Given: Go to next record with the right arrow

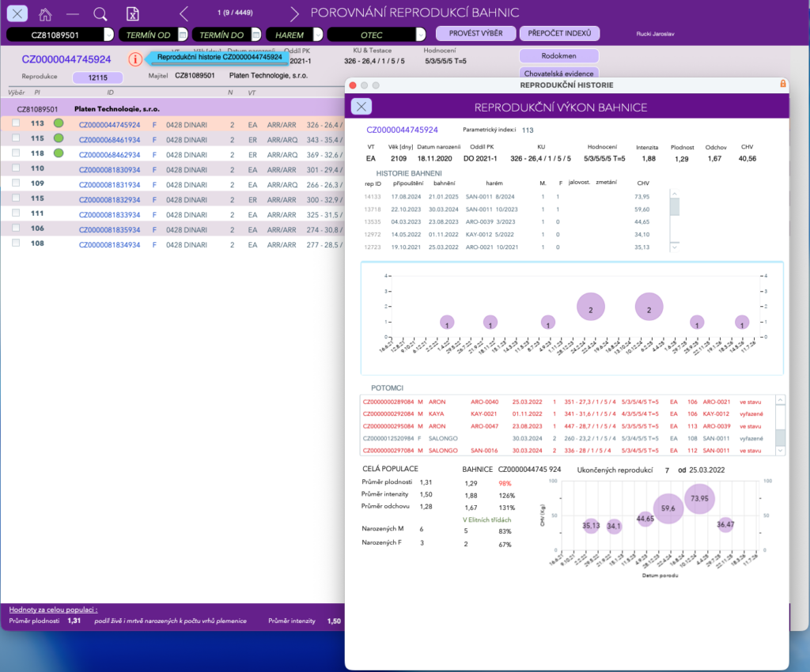Looking at the screenshot, I should click(x=294, y=13).
